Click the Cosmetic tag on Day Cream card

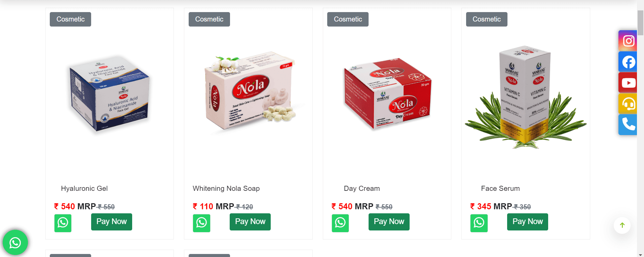(348, 19)
